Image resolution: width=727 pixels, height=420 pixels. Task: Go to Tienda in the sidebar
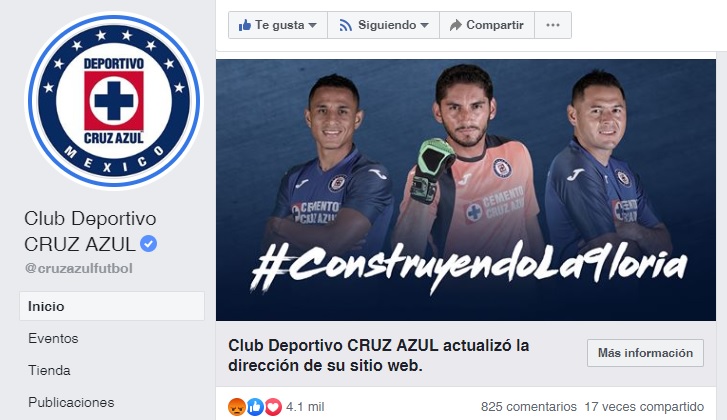tap(49, 370)
